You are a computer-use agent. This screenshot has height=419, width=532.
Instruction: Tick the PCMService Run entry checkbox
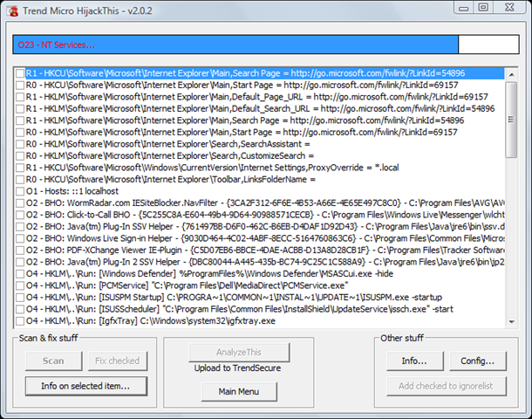(x=20, y=285)
